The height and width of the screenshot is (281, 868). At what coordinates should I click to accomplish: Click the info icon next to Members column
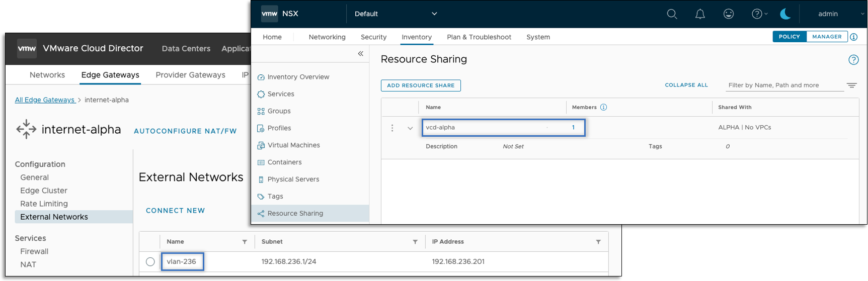tap(604, 107)
